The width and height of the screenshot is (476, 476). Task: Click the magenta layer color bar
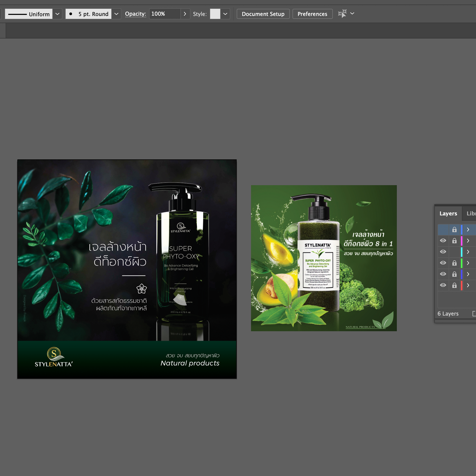tap(461, 241)
